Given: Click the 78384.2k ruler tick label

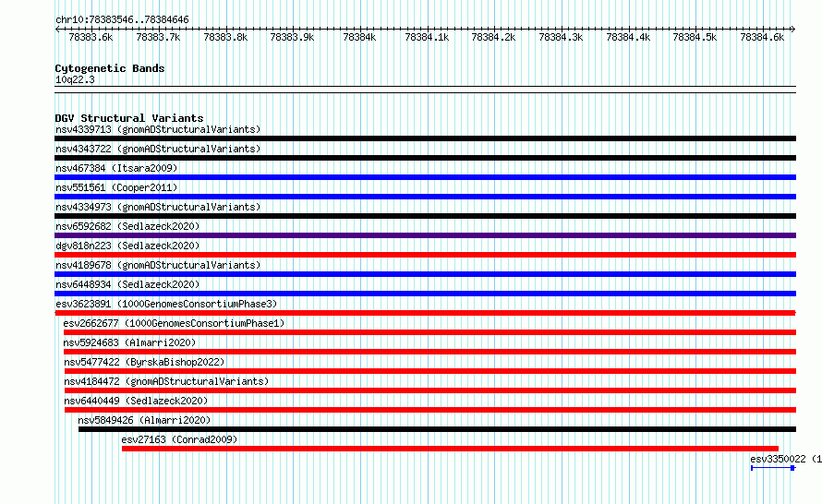Looking at the screenshot, I should 493,37.
